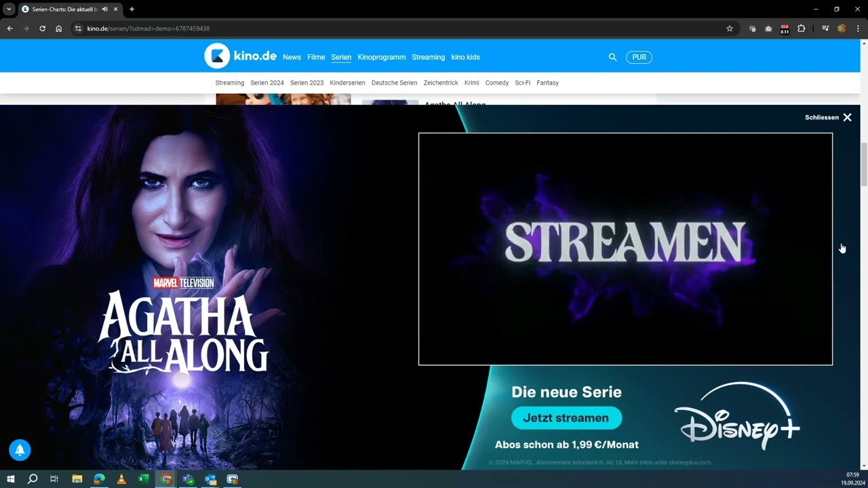Reload the page
The width and height of the screenshot is (868, 488).
click(42, 28)
